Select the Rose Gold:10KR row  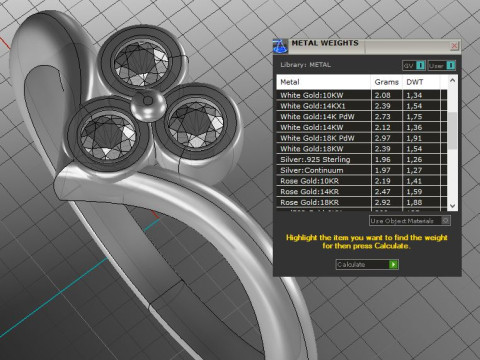coord(362,181)
